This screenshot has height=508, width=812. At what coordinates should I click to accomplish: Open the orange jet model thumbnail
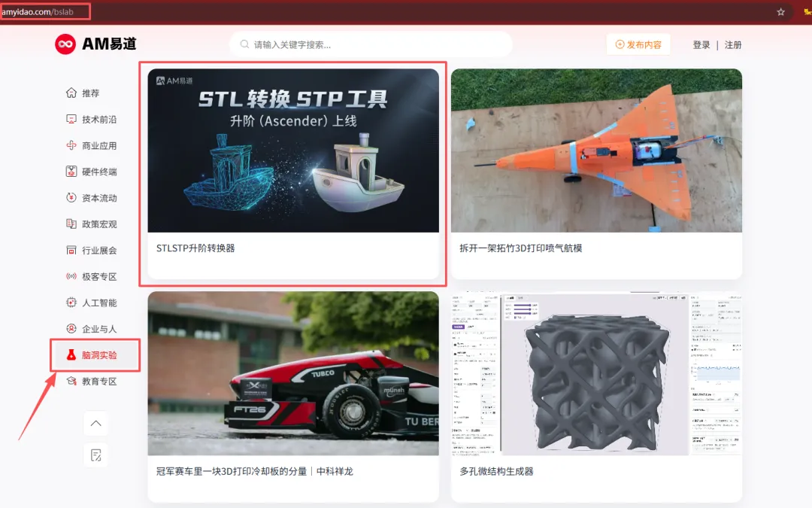[596, 151]
